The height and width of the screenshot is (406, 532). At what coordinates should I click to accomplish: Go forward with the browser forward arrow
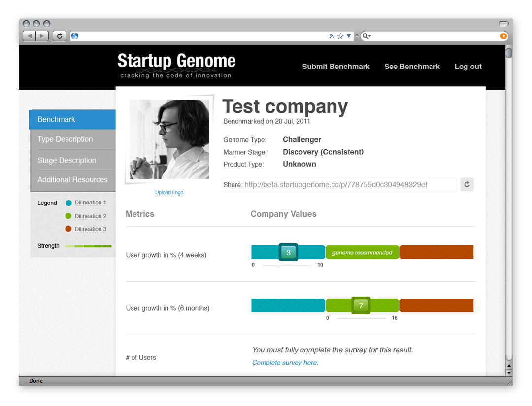point(42,36)
